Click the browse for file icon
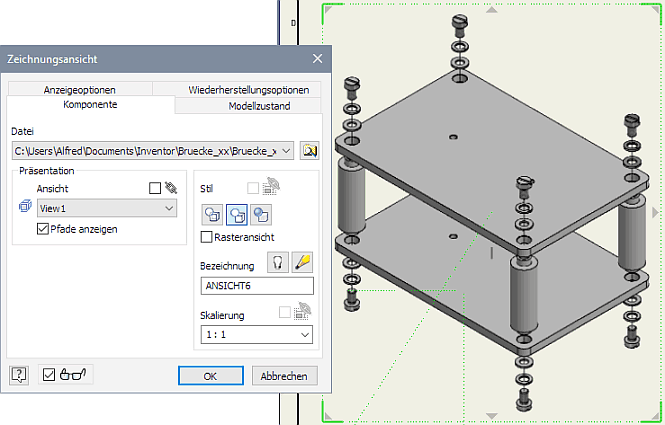The height and width of the screenshot is (425, 665). 309,151
